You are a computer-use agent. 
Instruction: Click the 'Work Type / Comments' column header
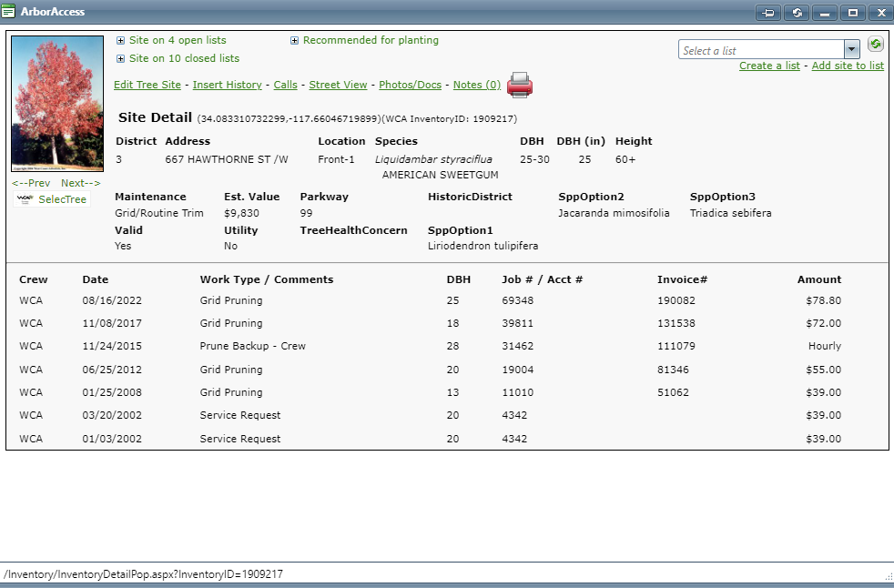[266, 279]
